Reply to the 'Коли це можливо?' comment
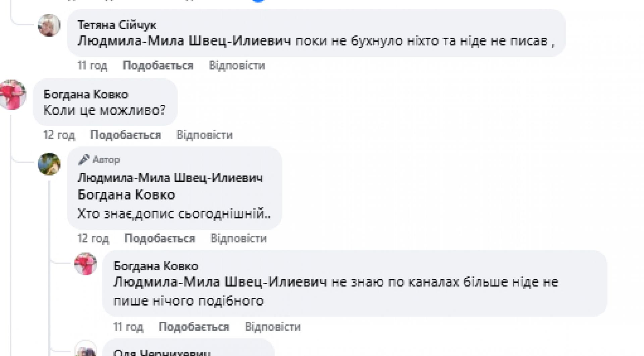 (x=205, y=135)
